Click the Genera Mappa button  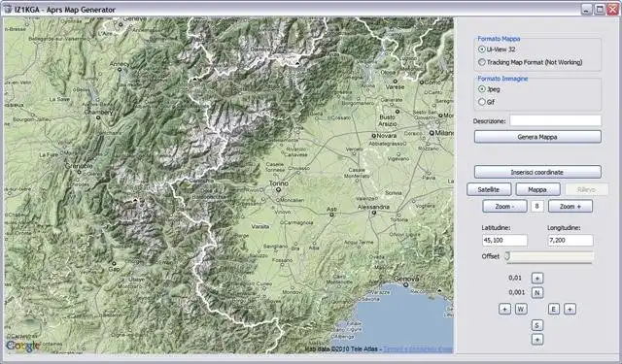[x=537, y=137]
